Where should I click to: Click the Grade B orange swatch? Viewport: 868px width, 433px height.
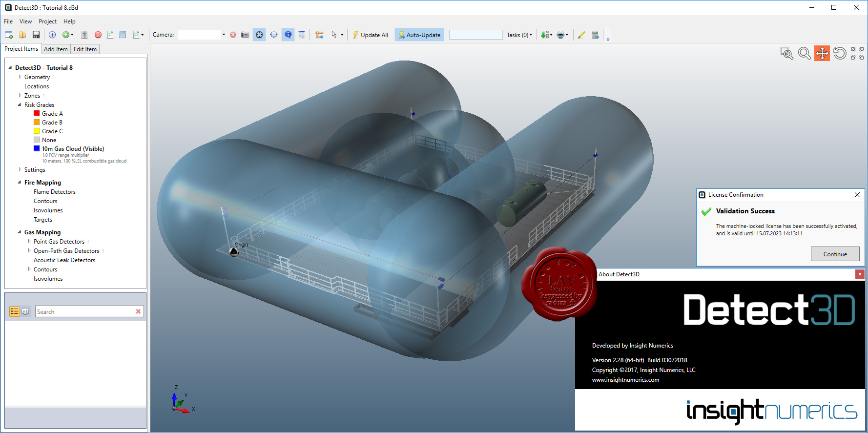[x=37, y=122]
